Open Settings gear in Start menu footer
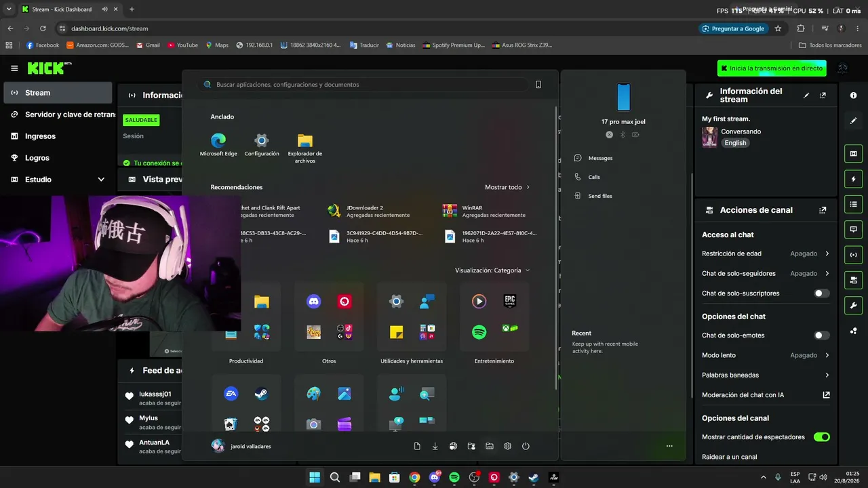 click(507, 446)
